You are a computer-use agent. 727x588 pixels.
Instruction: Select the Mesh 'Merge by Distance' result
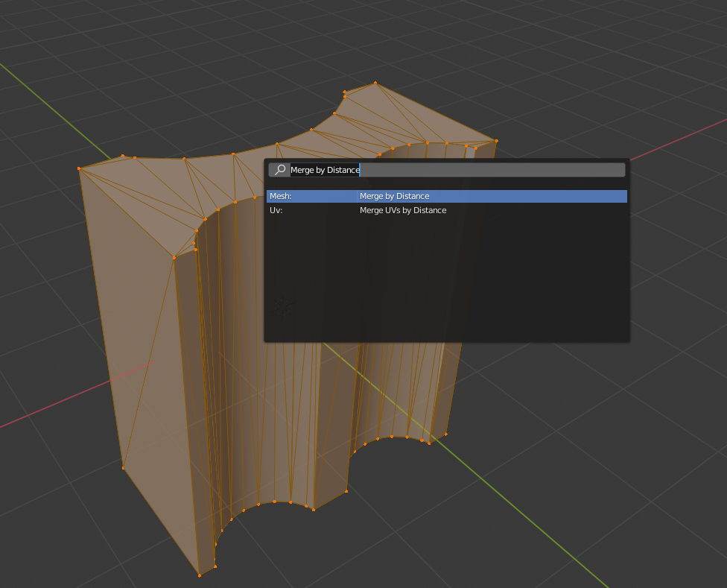point(447,196)
